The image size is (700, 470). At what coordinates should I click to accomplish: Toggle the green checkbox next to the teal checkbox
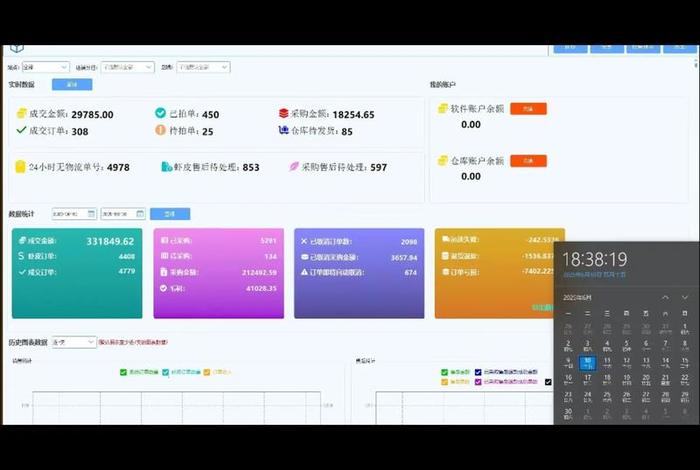pos(123,372)
